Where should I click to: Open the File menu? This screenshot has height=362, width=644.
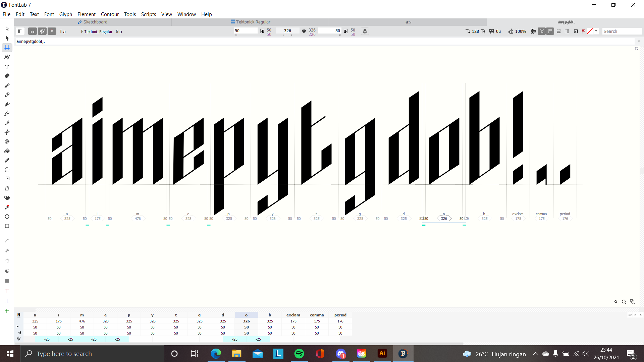(6, 14)
